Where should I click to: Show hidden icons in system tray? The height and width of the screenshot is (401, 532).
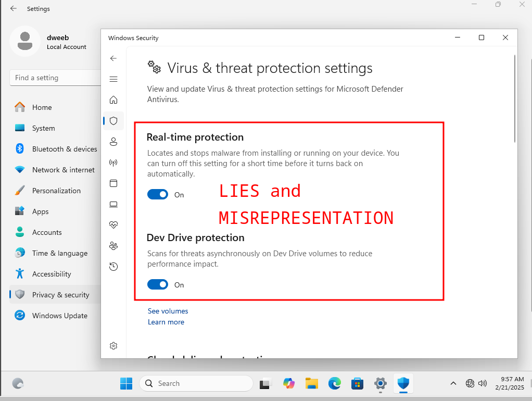coord(453,384)
